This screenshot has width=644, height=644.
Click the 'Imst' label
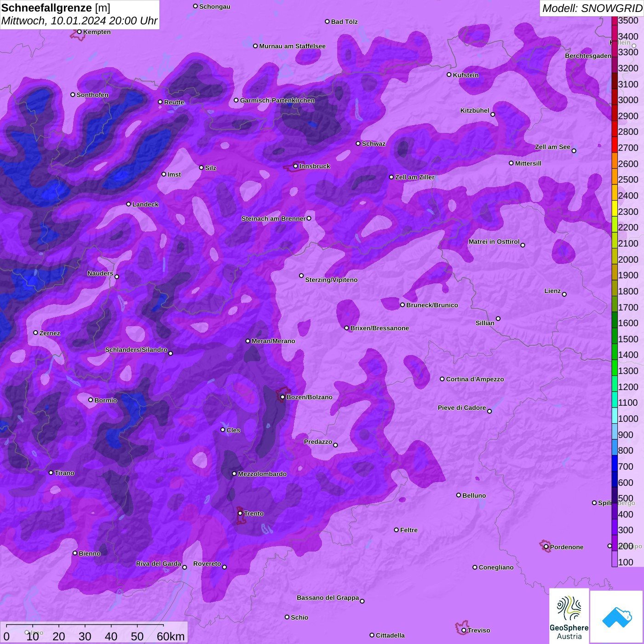174,174
